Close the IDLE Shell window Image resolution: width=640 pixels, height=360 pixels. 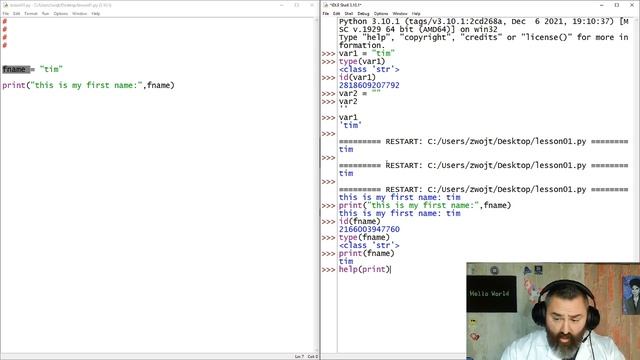[632, 5]
